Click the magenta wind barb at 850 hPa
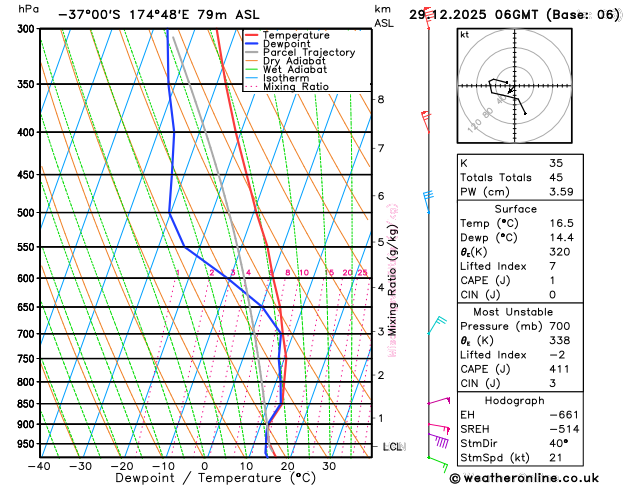This screenshot has width=629, height=486. point(439,400)
